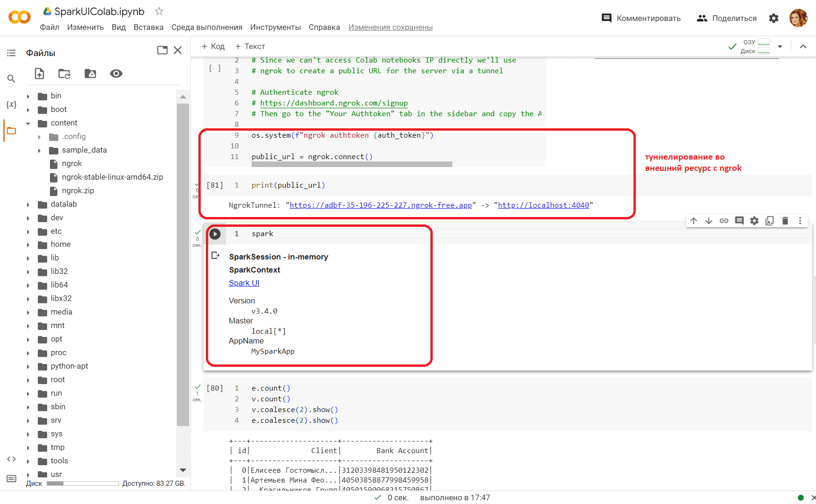Delete the selected cell with trash icon
This screenshot has height=504, width=816.
coord(785,221)
